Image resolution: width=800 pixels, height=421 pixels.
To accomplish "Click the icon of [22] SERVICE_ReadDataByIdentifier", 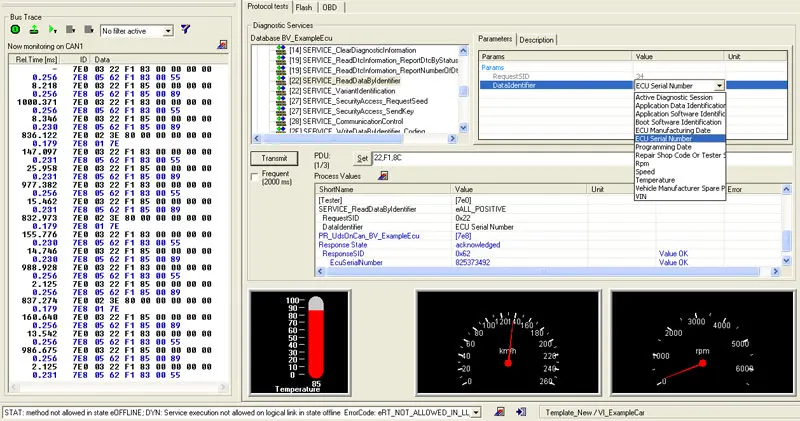I will [281, 81].
